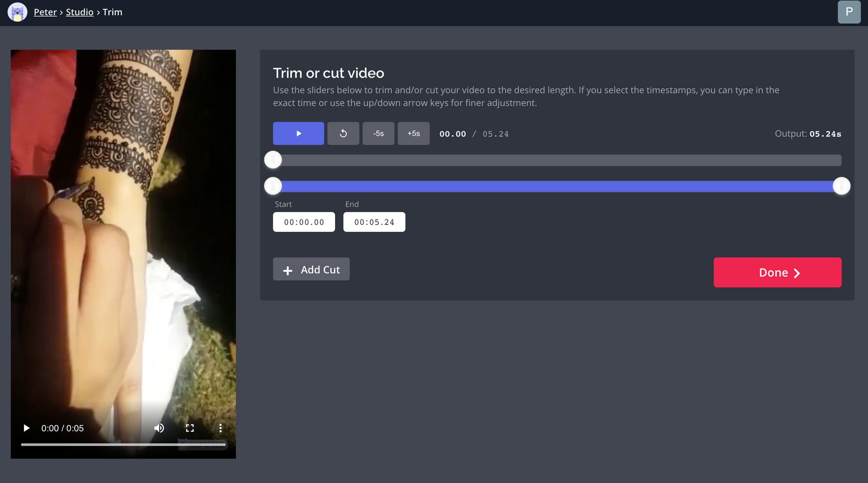Click the restart loop arrow icon
The image size is (868, 483).
coord(343,134)
